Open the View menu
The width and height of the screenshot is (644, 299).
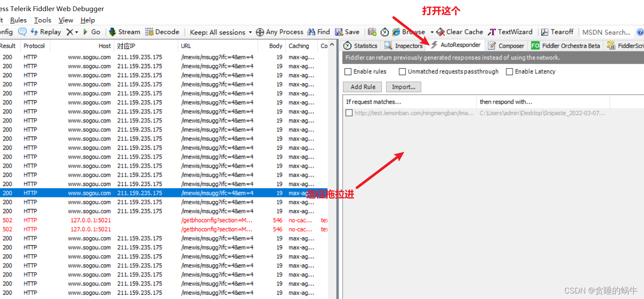tap(66, 20)
